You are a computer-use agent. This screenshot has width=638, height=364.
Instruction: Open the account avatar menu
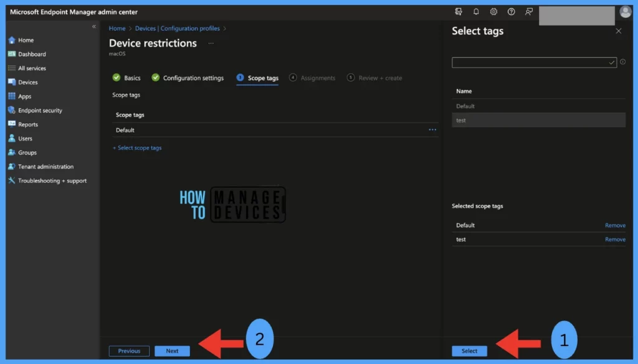click(x=626, y=11)
